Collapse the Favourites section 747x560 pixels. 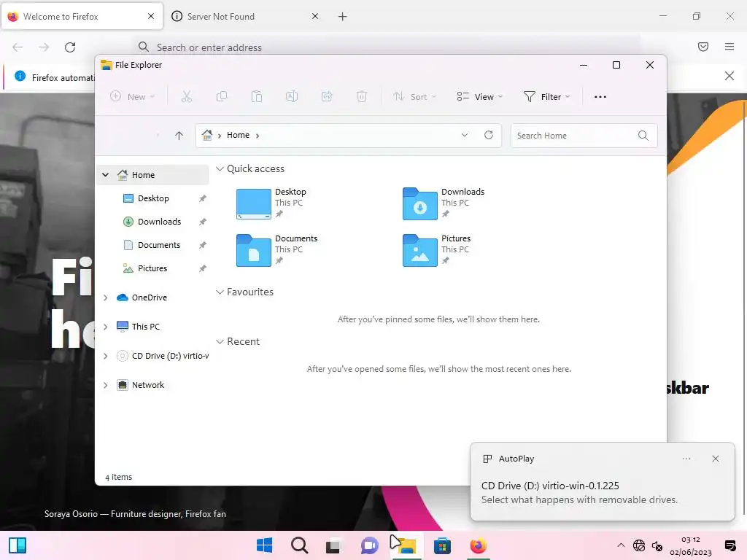click(x=220, y=292)
